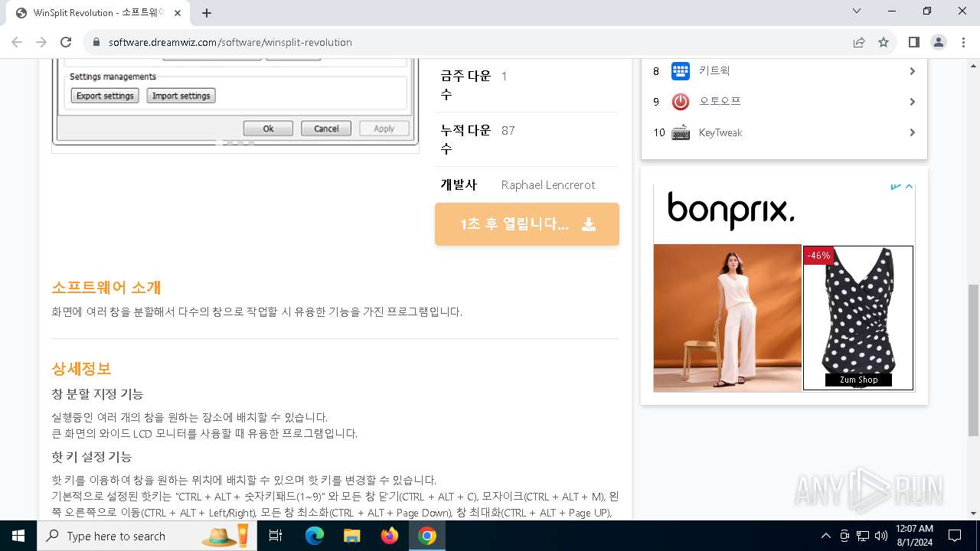This screenshot has width=980, height=551.
Task: Click the browser forward arrow
Action: coord(41,42)
